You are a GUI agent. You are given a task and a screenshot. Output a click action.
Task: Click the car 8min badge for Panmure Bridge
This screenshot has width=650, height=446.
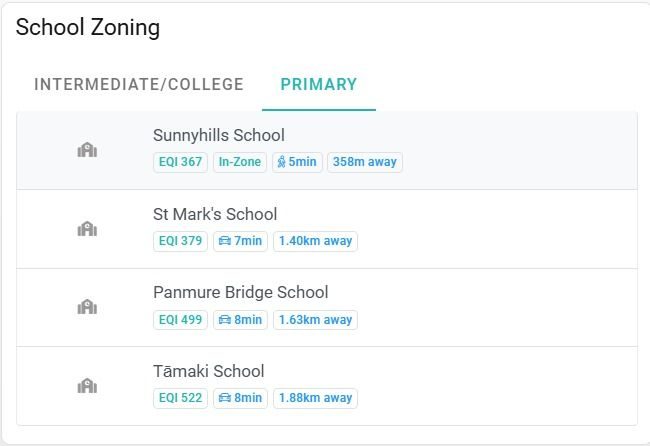[x=240, y=320]
